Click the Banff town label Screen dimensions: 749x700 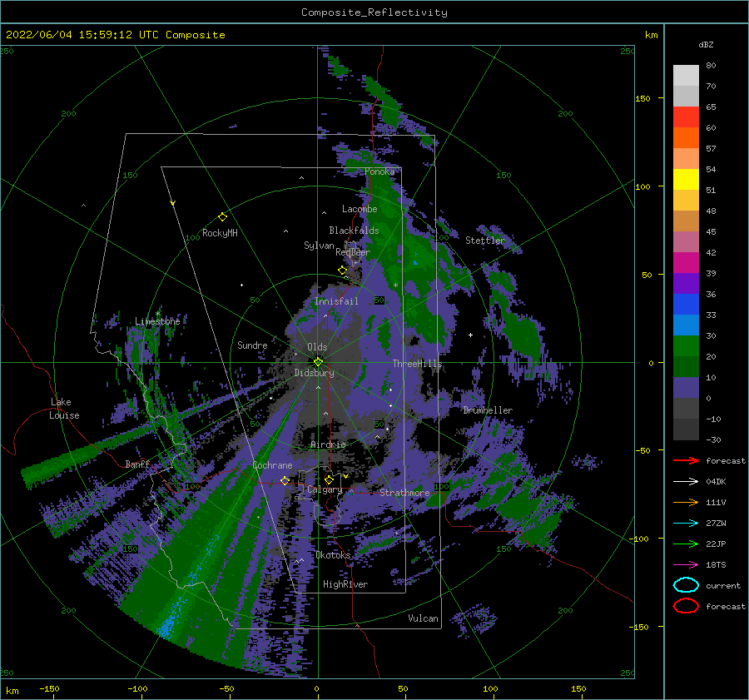(x=137, y=464)
